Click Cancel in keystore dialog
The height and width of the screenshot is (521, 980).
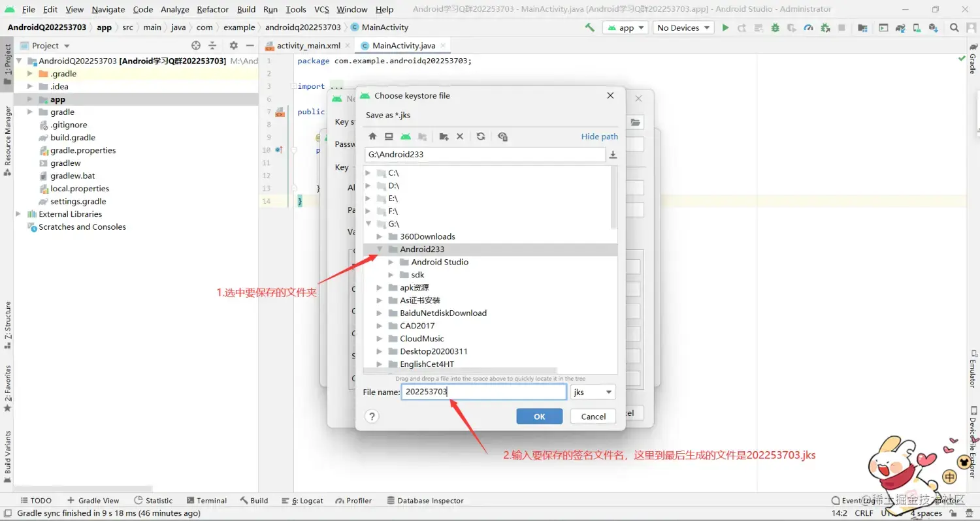point(593,417)
